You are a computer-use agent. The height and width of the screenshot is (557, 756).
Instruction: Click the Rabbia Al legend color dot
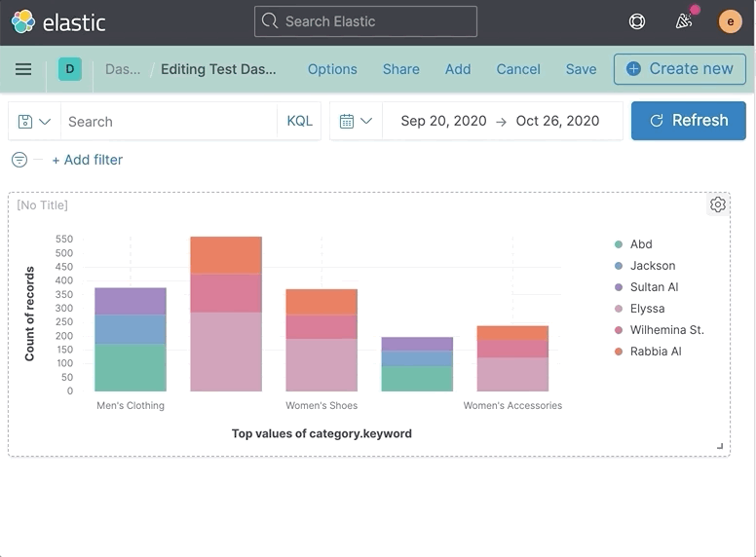(619, 352)
